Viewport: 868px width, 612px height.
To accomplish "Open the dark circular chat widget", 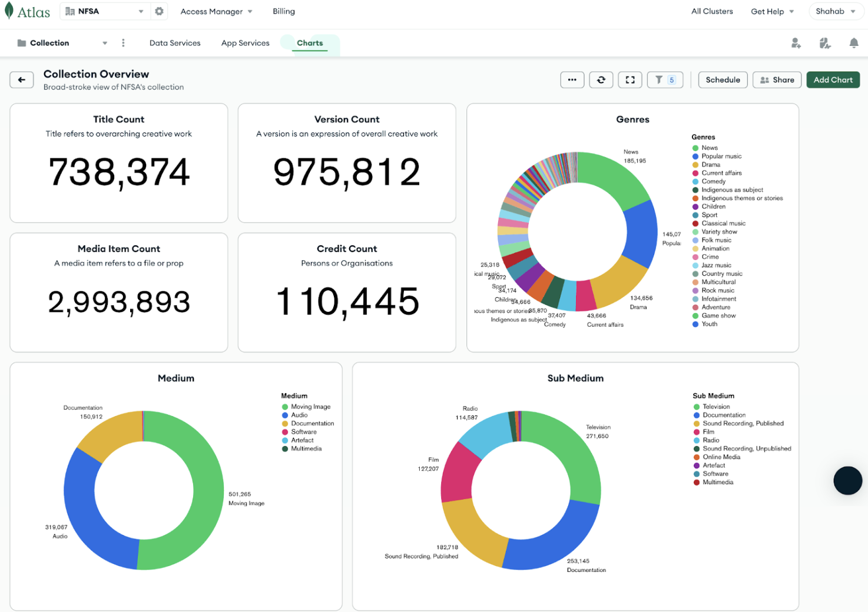I will pyautogui.click(x=847, y=480).
